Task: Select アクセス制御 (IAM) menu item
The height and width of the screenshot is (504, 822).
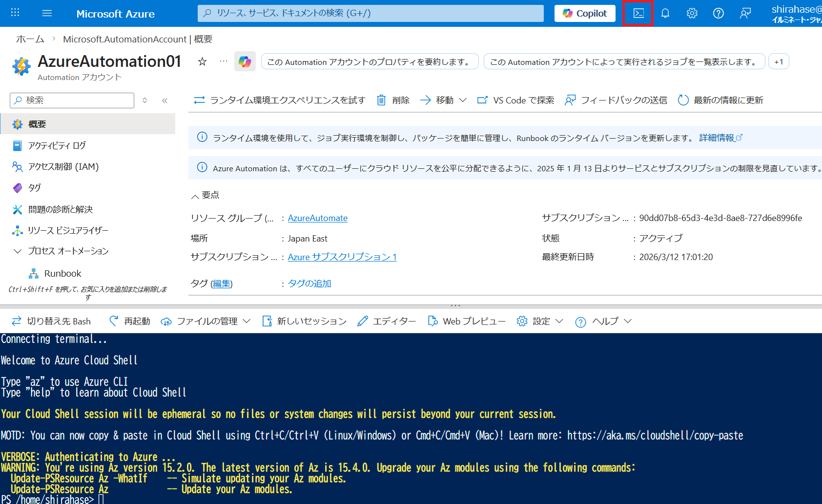Action: pyautogui.click(x=63, y=167)
